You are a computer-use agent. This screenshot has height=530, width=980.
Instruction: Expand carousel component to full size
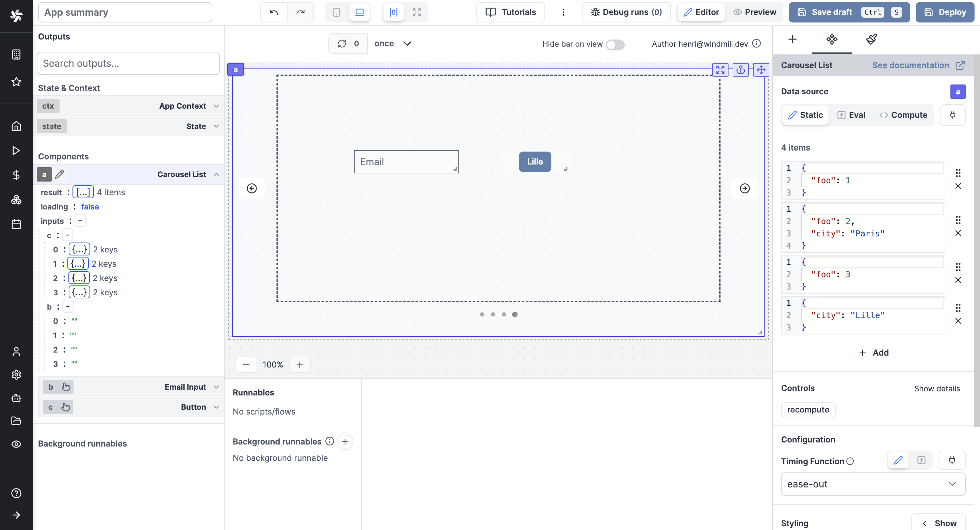click(720, 70)
